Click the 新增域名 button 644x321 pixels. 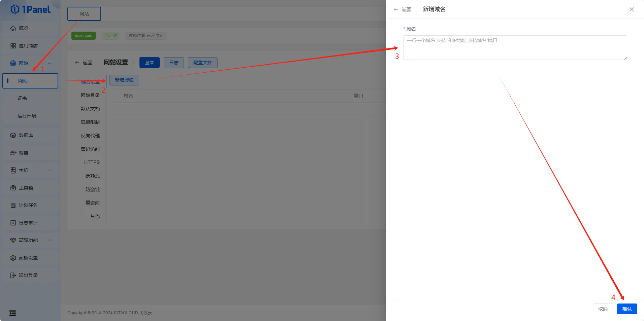coord(124,80)
